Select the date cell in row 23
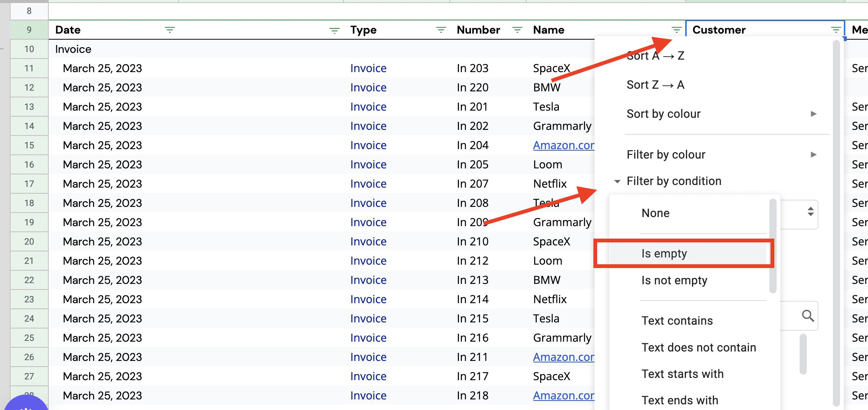Screen dimensions: 868x410 tap(102, 299)
